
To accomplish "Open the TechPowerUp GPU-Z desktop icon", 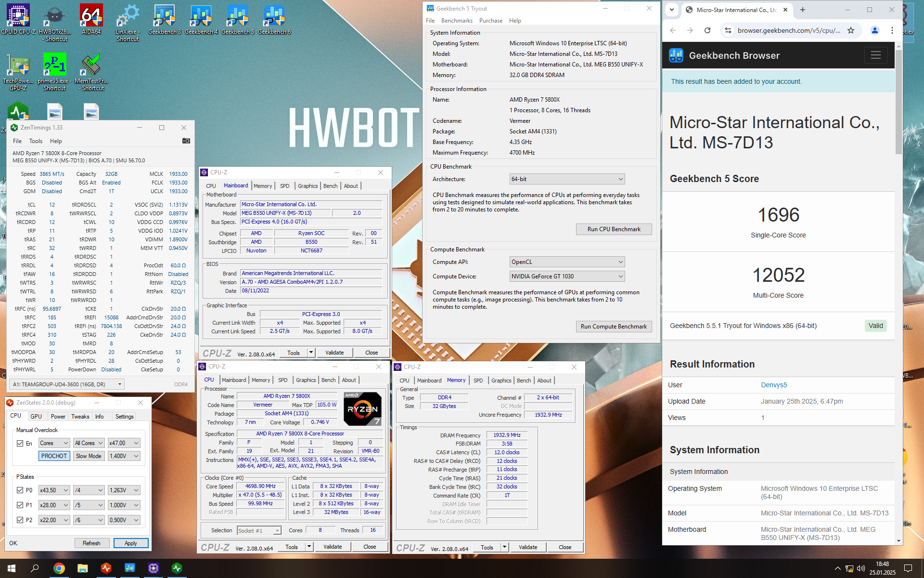I will (x=18, y=72).
